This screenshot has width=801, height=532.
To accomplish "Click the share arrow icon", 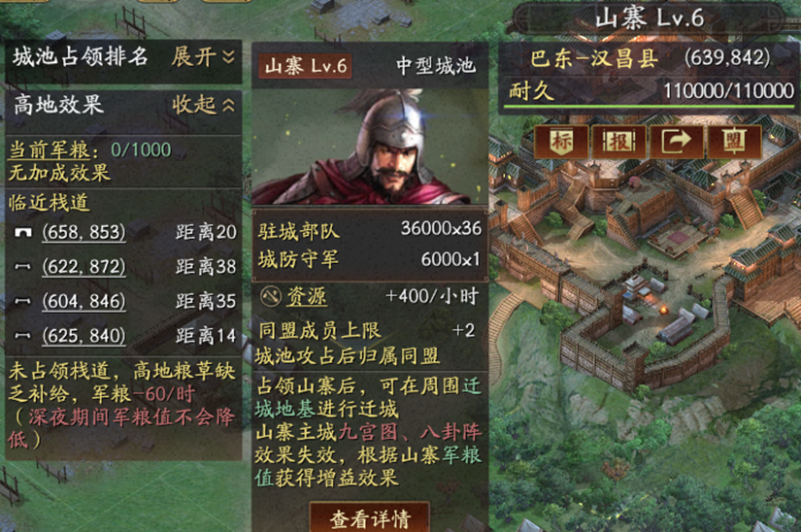I will click(677, 141).
